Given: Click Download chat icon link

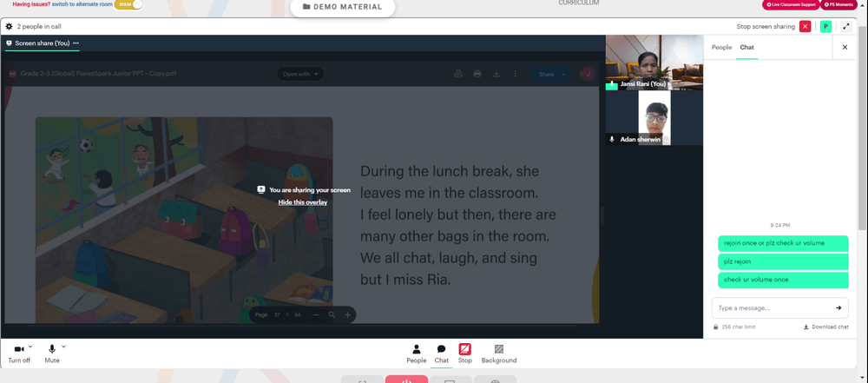Looking at the screenshot, I should click(825, 327).
